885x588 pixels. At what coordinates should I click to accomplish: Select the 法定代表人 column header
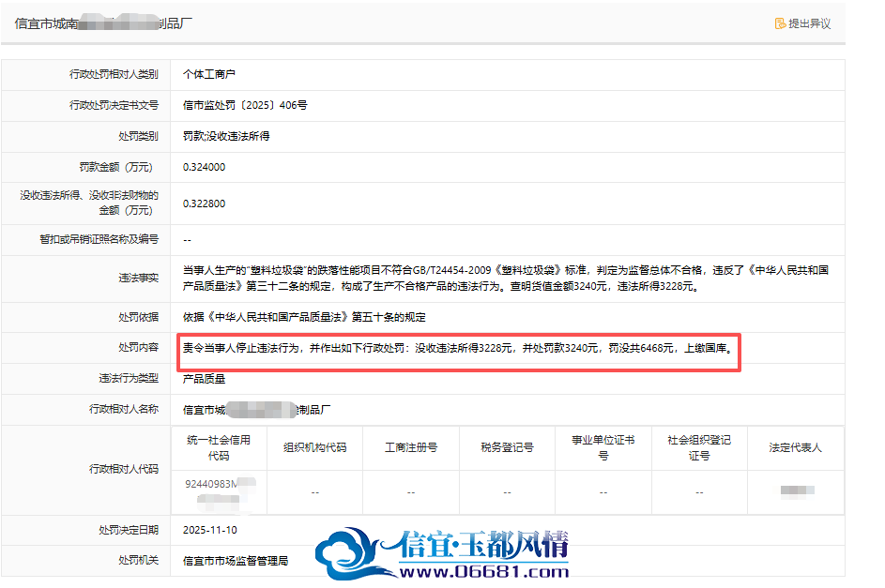click(x=795, y=447)
